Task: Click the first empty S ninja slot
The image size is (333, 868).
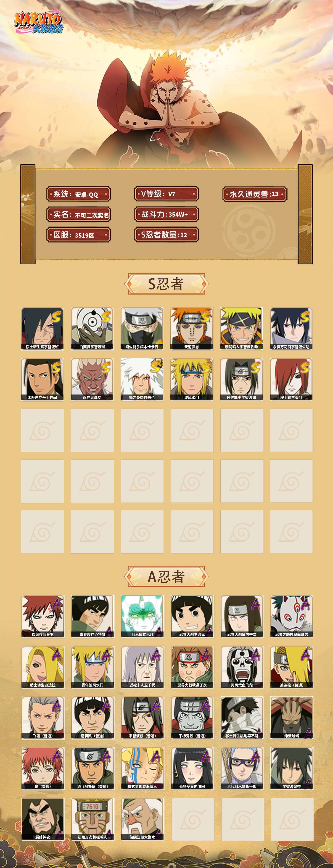Action: coord(42,430)
